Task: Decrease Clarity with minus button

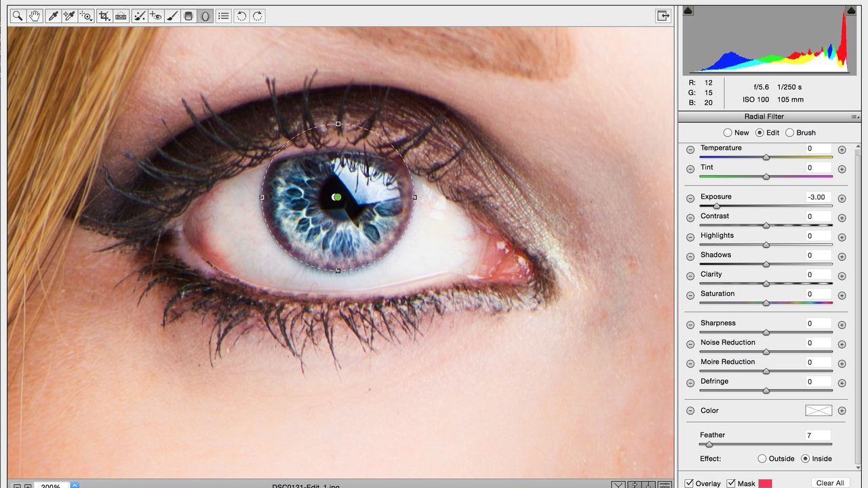Action: tap(690, 277)
